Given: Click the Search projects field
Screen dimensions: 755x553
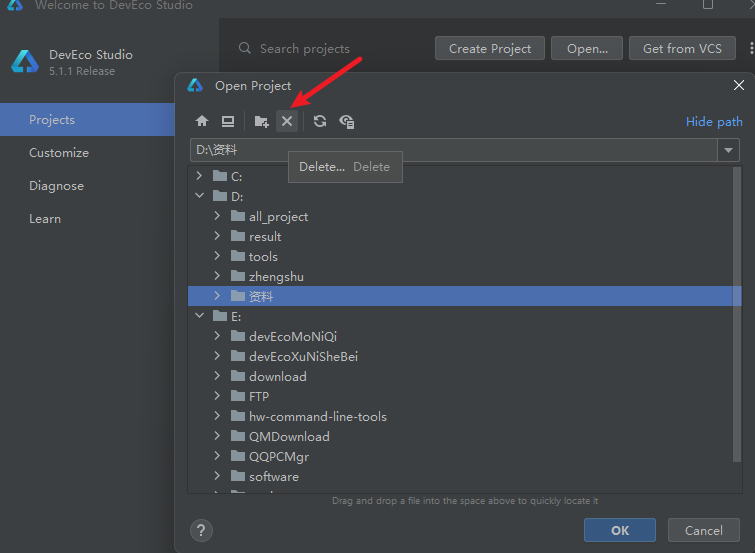Looking at the screenshot, I should tap(305, 49).
